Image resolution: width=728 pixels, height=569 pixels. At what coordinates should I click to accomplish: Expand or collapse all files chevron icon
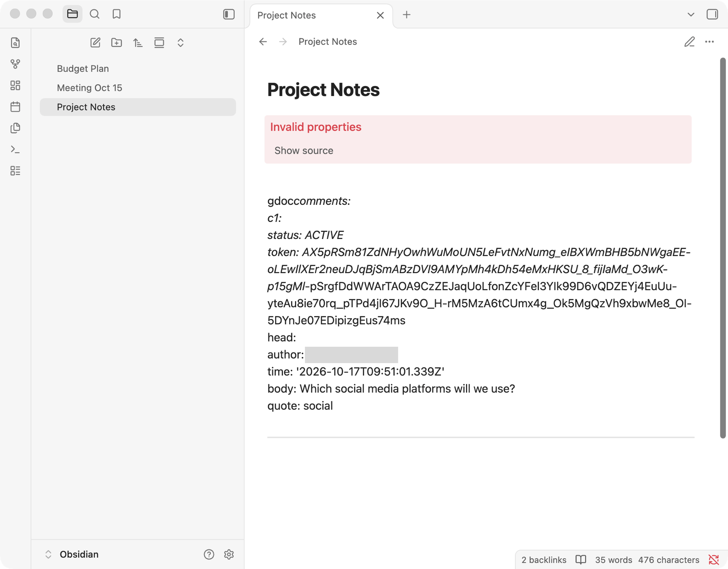[180, 42]
